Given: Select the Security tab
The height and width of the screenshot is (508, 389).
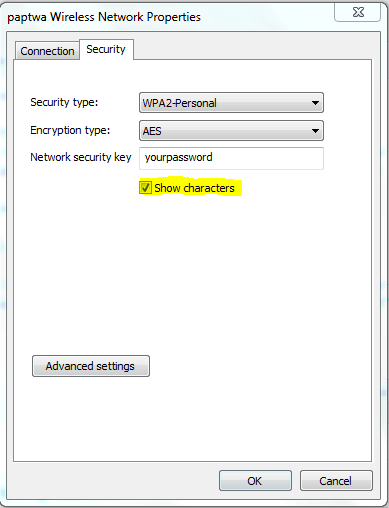Looking at the screenshot, I should point(106,49).
